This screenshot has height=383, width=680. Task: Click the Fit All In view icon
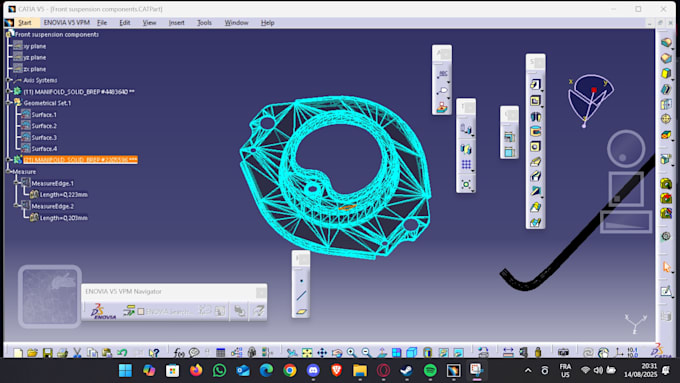[x=307, y=353]
